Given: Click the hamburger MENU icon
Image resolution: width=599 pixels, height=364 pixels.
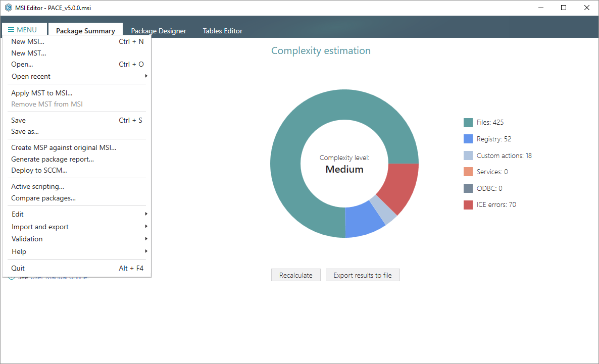Looking at the screenshot, I should point(11,30).
